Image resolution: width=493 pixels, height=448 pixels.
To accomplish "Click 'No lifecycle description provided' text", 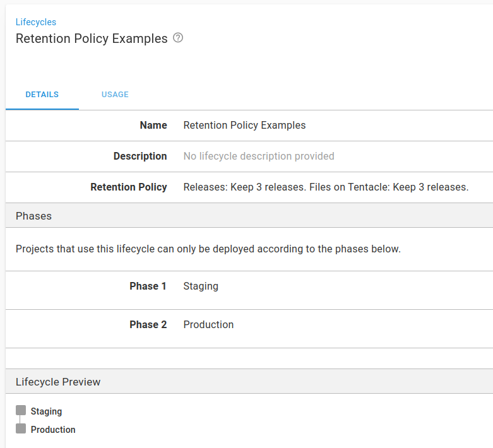I will 259,156.
